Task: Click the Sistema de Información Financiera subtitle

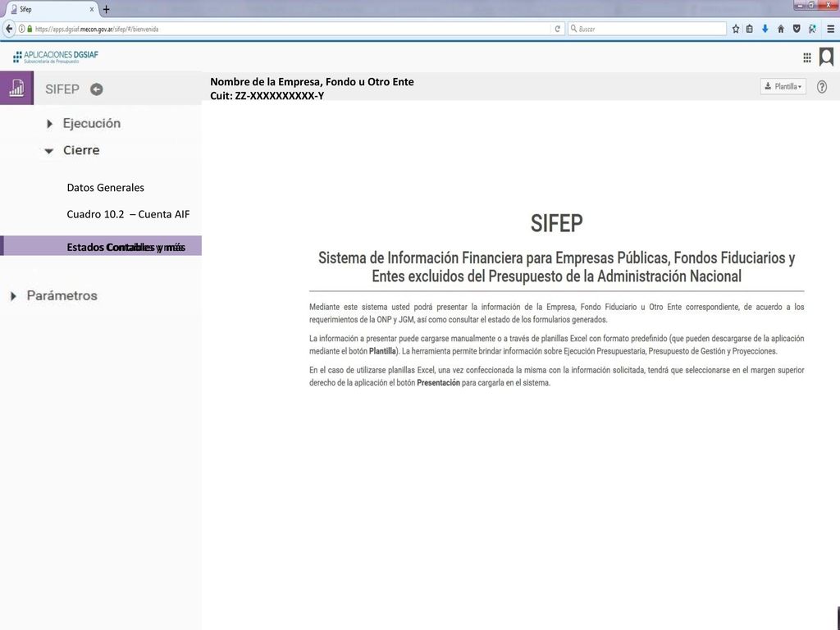Action: tap(557, 267)
